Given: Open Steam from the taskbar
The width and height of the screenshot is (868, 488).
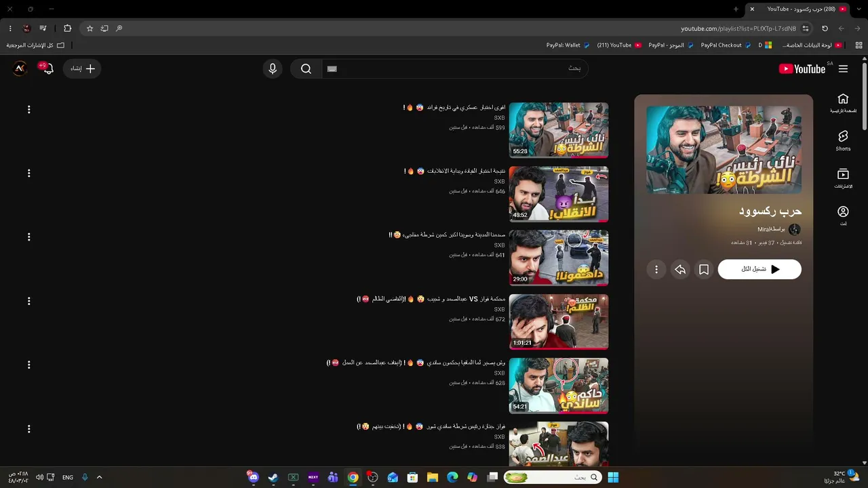Looking at the screenshot, I should (x=273, y=477).
